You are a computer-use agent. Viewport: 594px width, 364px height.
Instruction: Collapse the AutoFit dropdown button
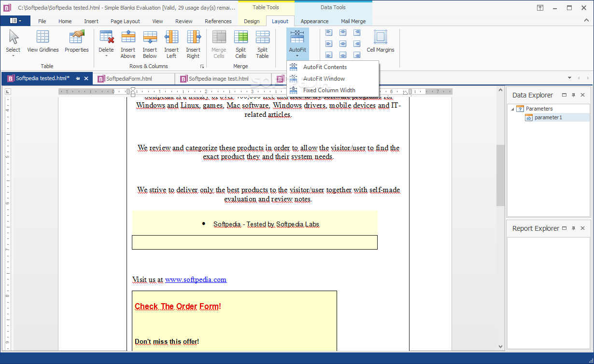click(297, 43)
